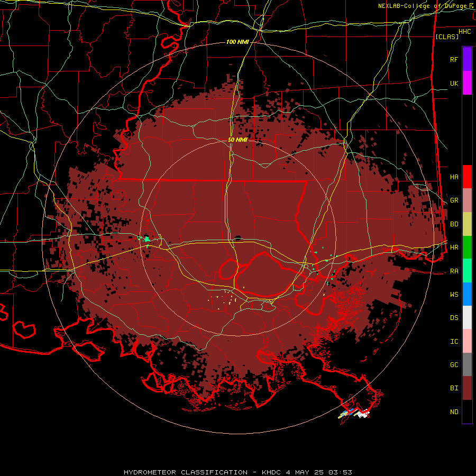
Task: Click the BI legend label
Action: pyautogui.click(x=454, y=388)
